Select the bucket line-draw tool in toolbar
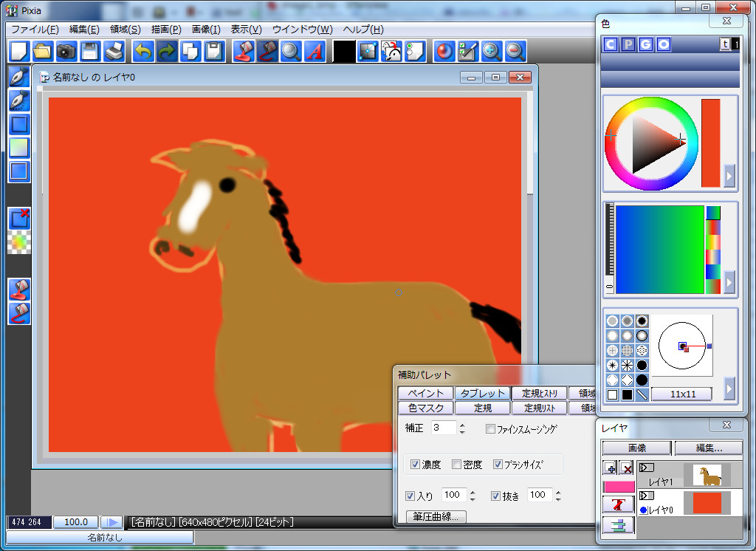756x551 pixels. pyautogui.click(x=267, y=51)
